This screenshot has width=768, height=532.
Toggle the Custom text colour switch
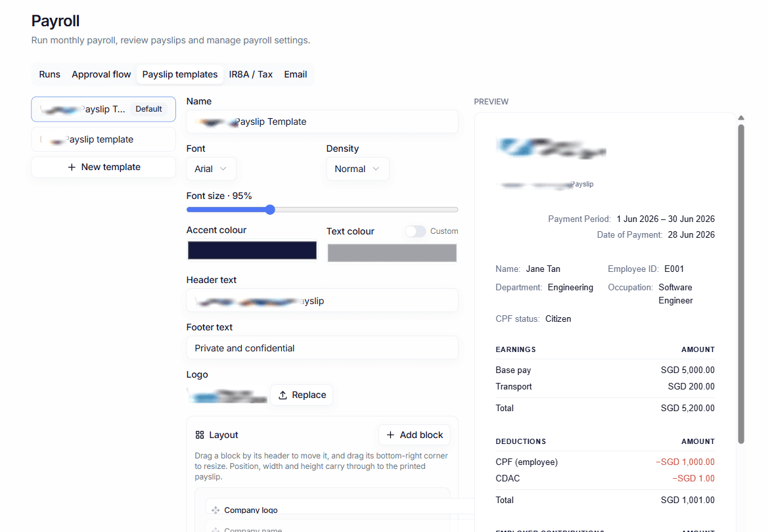click(415, 231)
